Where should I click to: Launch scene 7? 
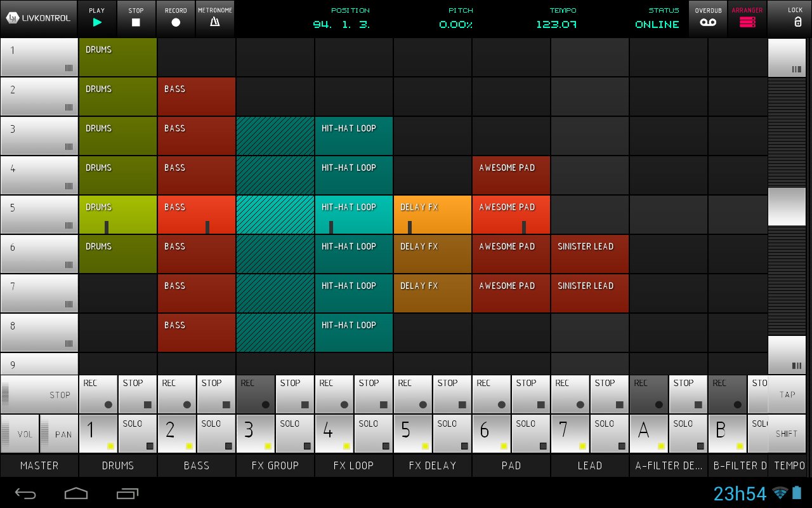tap(39, 293)
